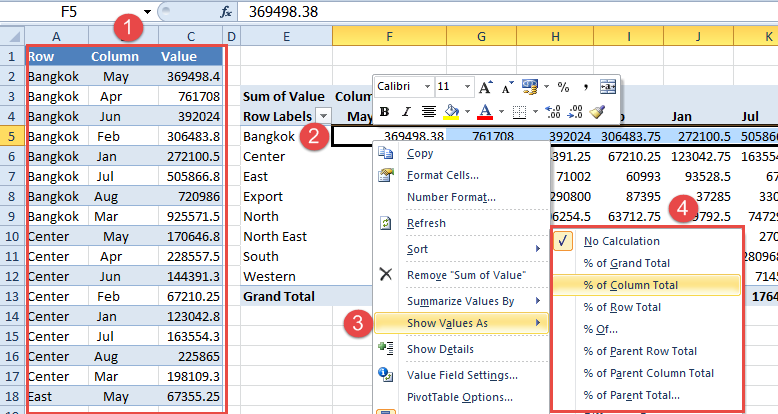Click the Decrease Font Size icon
The image size is (778, 414).
(507, 87)
